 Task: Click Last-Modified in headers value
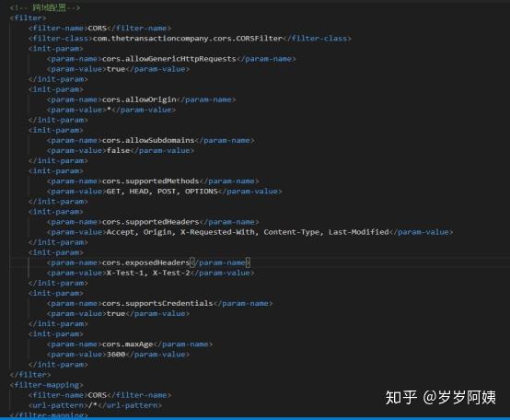click(x=359, y=232)
